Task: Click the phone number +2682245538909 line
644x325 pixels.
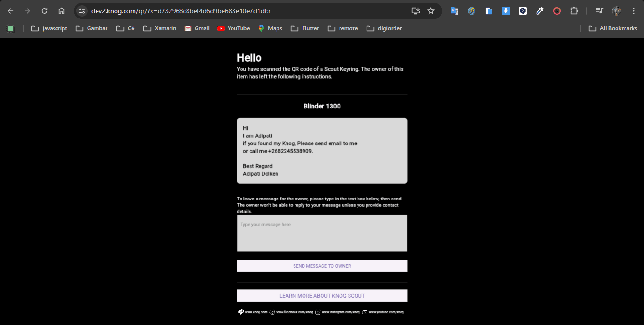Action: click(x=278, y=151)
